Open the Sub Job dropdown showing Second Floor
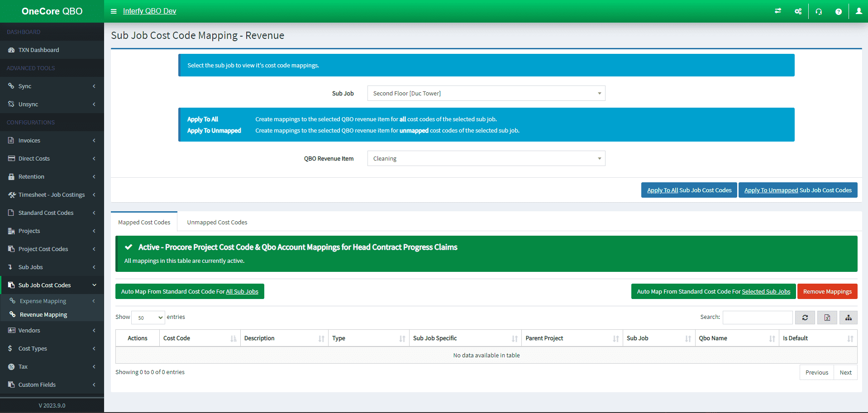The image size is (868, 413). tap(486, 93)
